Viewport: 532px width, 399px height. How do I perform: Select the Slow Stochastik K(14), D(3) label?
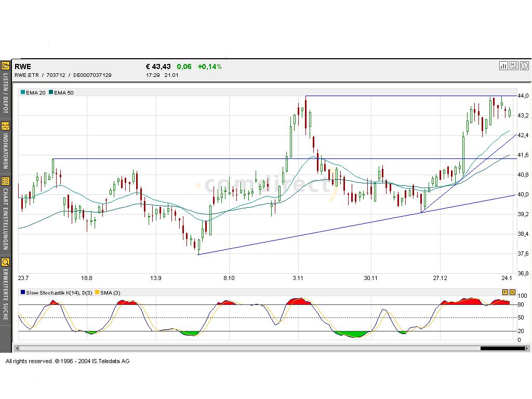click(60, 292)
